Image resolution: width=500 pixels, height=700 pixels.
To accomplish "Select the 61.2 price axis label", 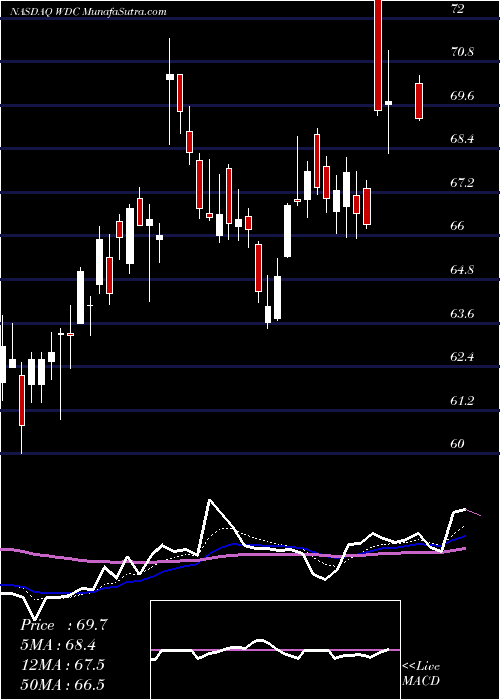I will 462,401.
